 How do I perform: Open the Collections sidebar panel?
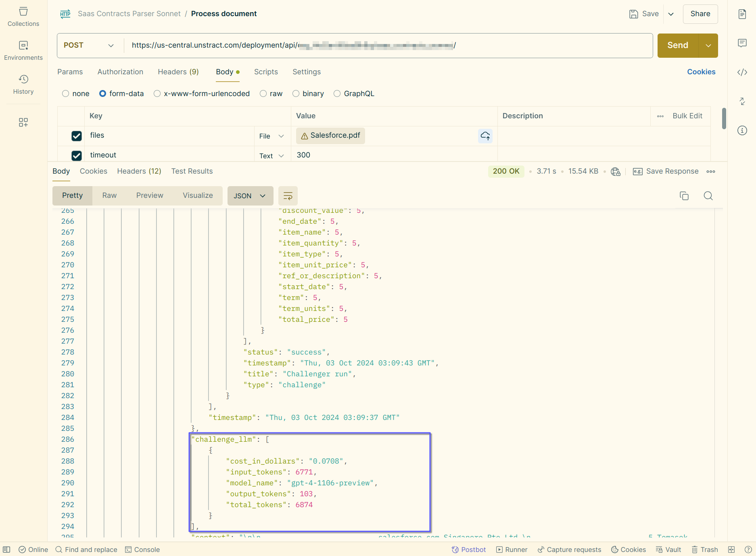coord(23,17)
